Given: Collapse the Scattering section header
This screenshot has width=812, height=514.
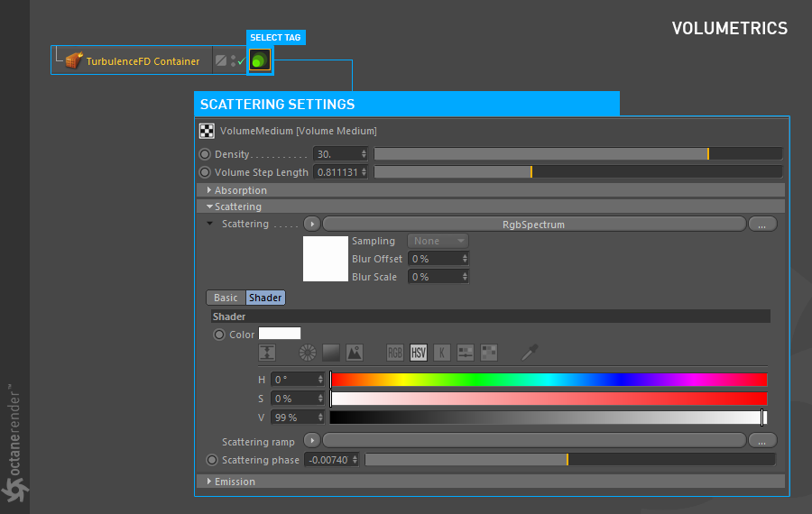Looking at the screenshot, I should [x=491, y=207].
